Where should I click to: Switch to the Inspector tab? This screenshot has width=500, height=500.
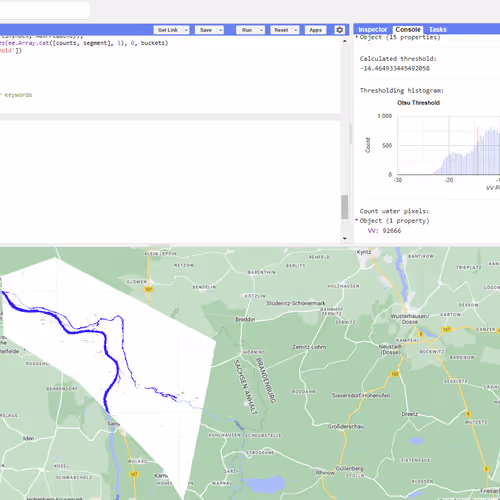point(373,30)
